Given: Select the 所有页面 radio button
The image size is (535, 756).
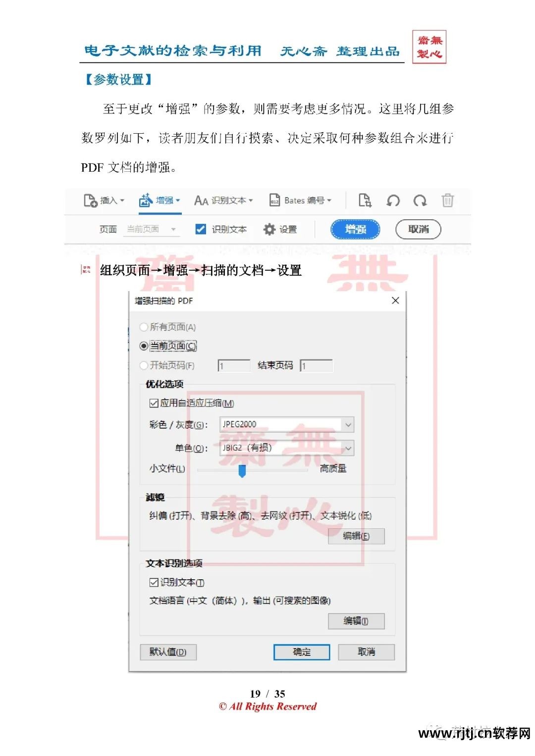Looking at the screenshot, I should click(x=144, y=327).
